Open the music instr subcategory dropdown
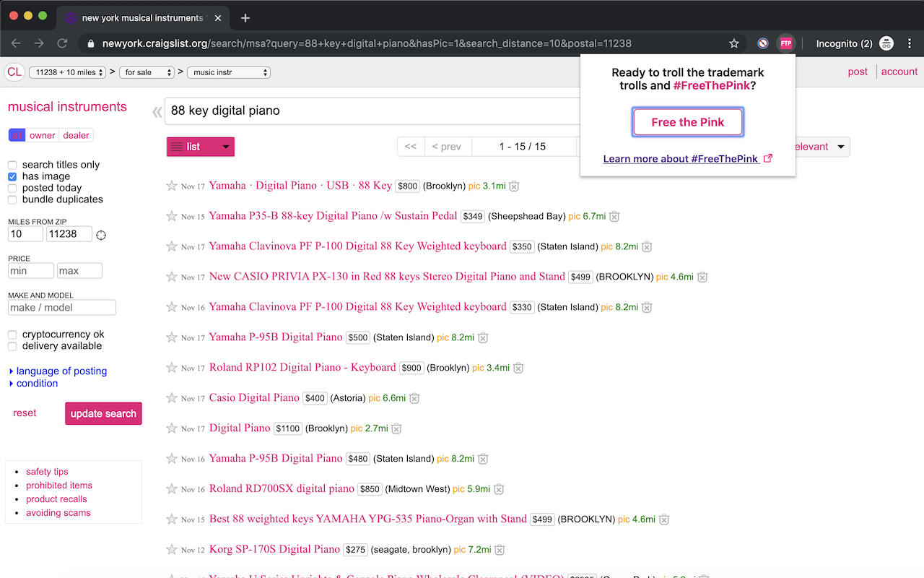Image resolution: width=924 pixels, height=578 pixels. tap(229, 72)
